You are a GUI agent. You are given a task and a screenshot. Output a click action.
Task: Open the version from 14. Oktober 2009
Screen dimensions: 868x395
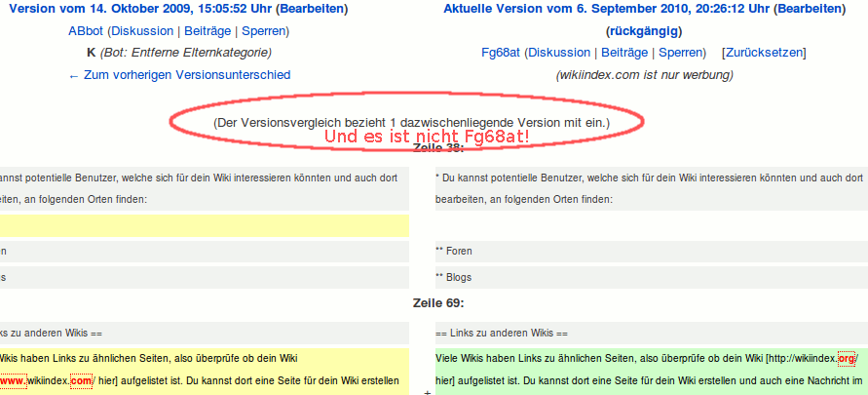[x=140, y=9]
